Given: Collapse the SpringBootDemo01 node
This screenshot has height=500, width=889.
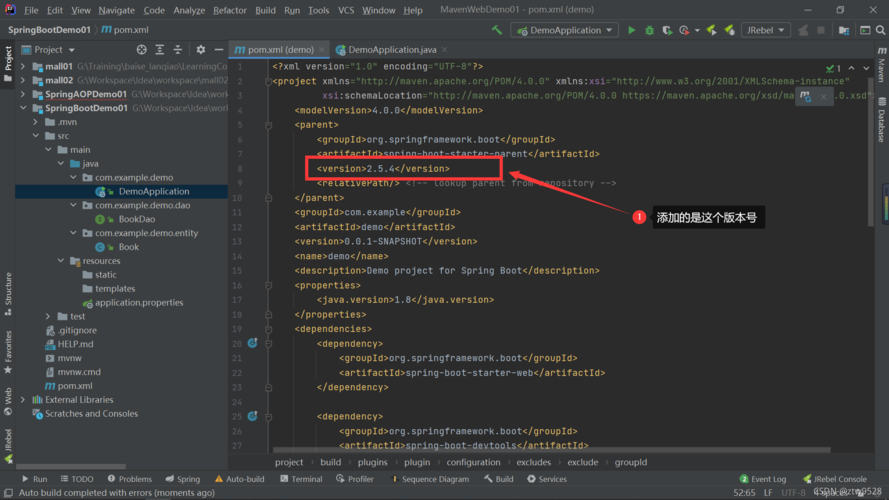Looking at the screenshot, I should coord(23,108).
